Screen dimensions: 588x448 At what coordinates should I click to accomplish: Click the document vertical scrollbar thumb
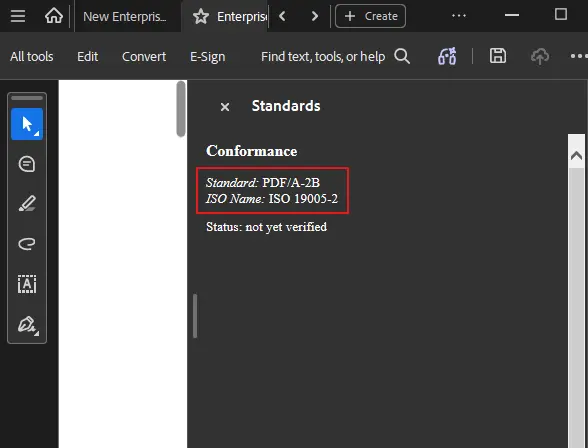pos(181,109)
